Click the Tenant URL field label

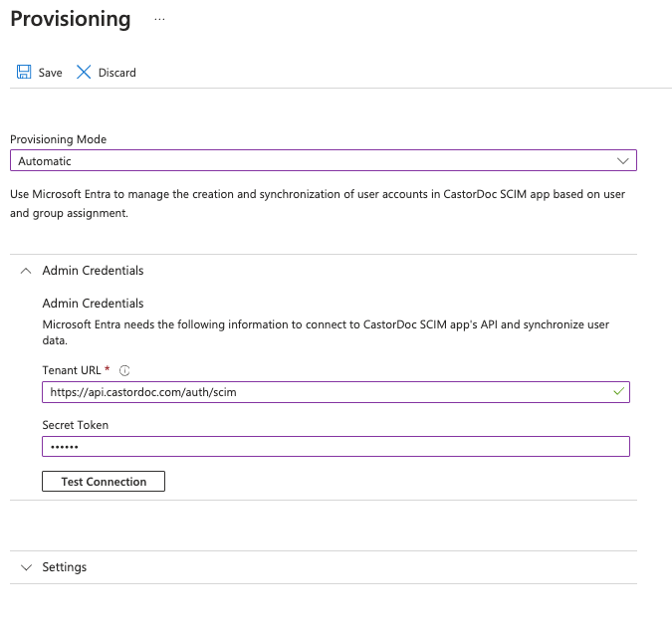click(72, 370)
